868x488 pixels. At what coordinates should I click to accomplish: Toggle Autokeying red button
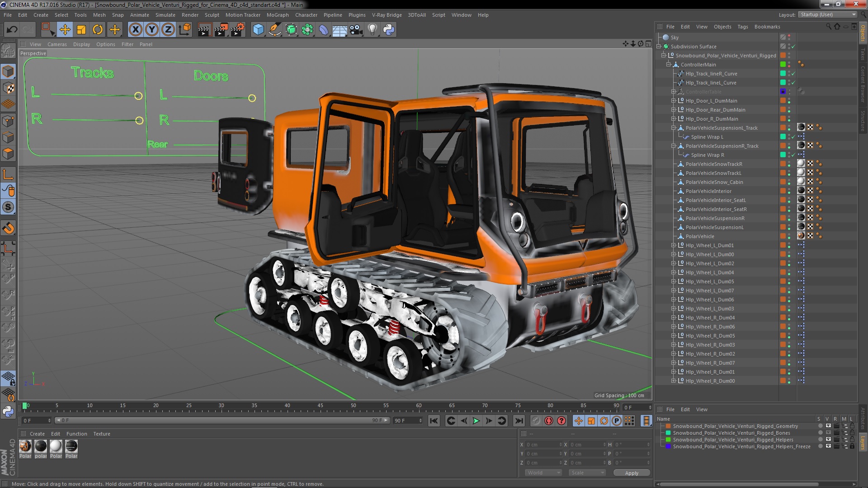tap(549, 421)
